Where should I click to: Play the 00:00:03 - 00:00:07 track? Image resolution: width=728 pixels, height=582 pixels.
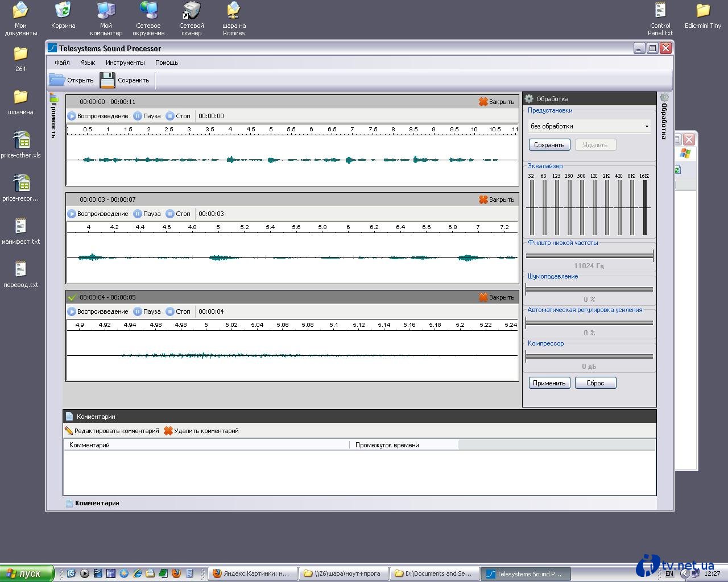click(98, 214)
